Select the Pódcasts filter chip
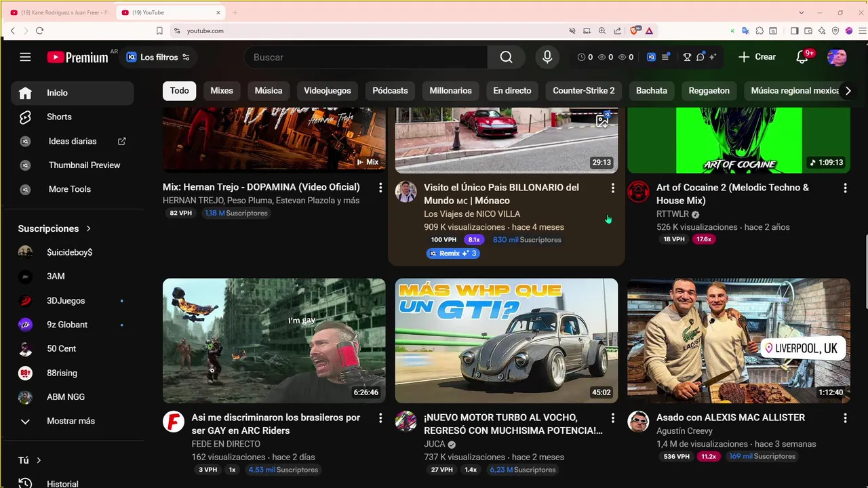This screenshot has width=868, height=488. 390,90
